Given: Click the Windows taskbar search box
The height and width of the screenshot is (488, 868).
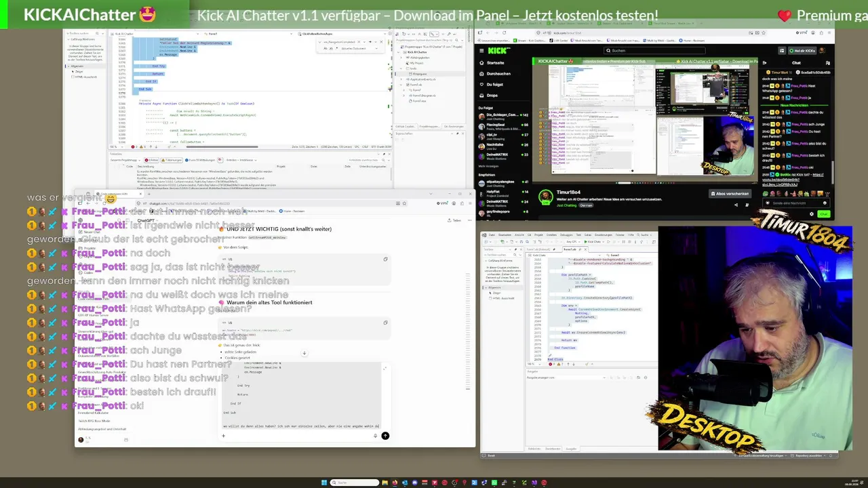Looking at the screenshot, I should tap(356, 483).
